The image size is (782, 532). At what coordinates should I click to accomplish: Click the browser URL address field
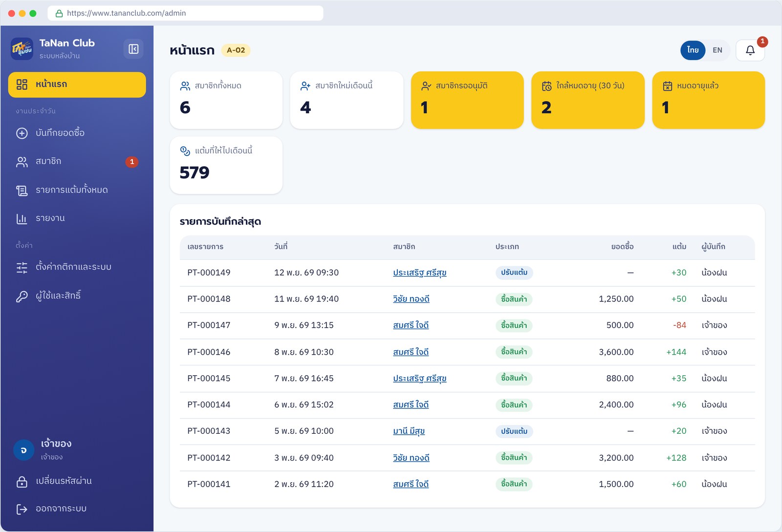coord(185,13)
